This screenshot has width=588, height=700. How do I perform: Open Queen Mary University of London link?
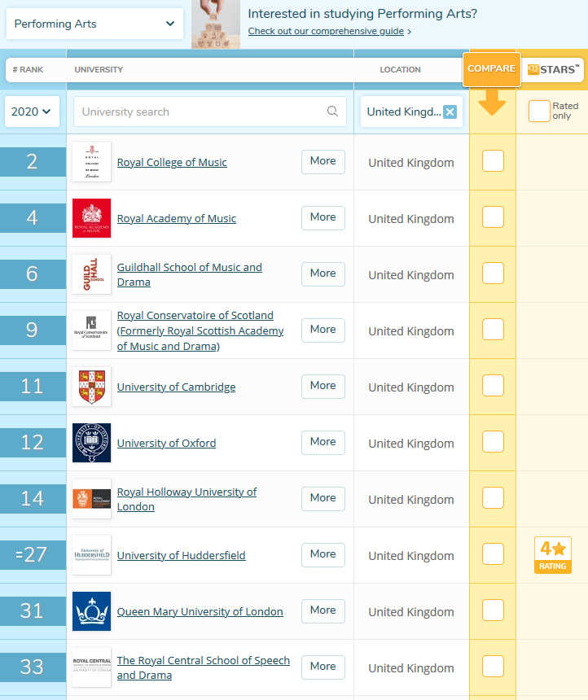(x=200, y=611)
